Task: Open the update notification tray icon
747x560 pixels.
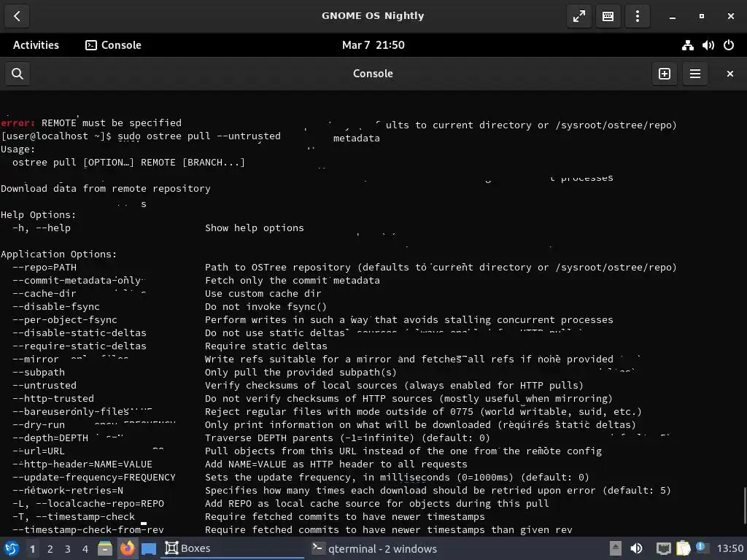Action: click(x=701, y=548)
